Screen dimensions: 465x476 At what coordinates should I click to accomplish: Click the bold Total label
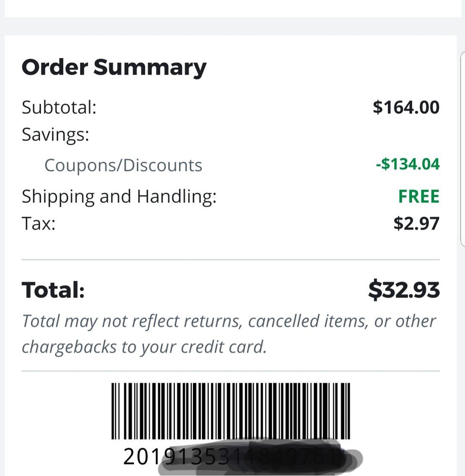(53, 289)
